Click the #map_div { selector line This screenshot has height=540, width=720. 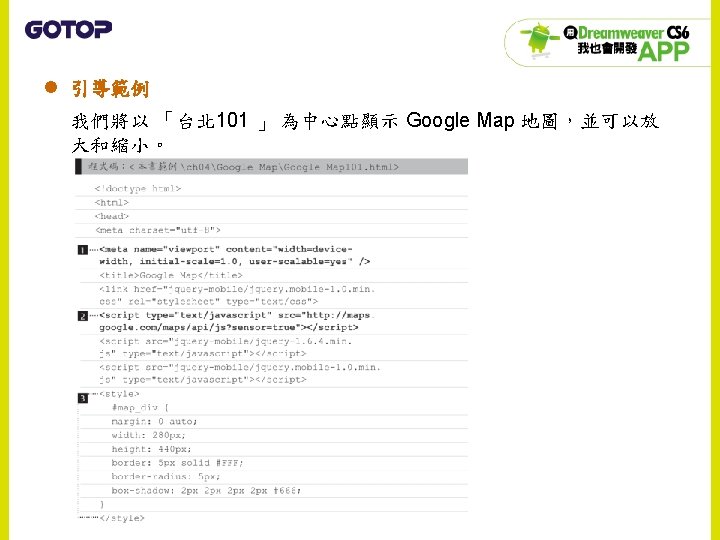coord(140,407)
